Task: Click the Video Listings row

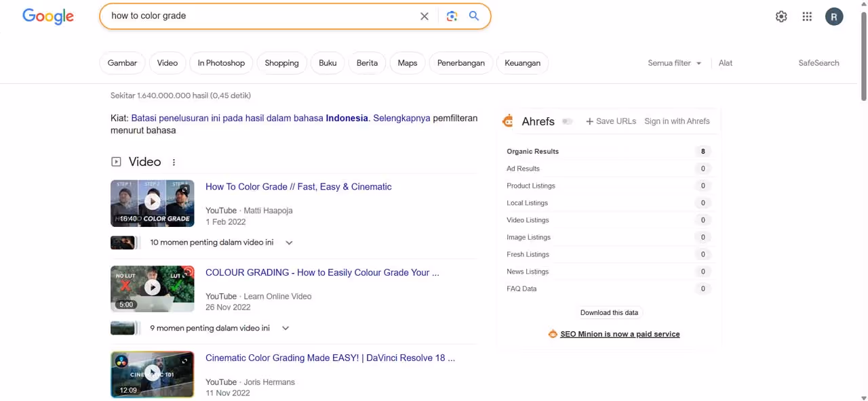Action: (x=608, y=220)
